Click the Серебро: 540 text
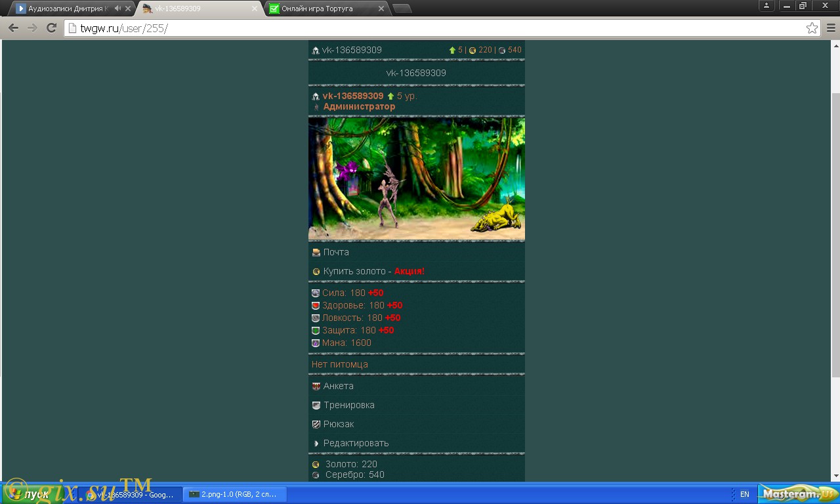The width and height of the screenshot is (840, 504). [355, 474]
